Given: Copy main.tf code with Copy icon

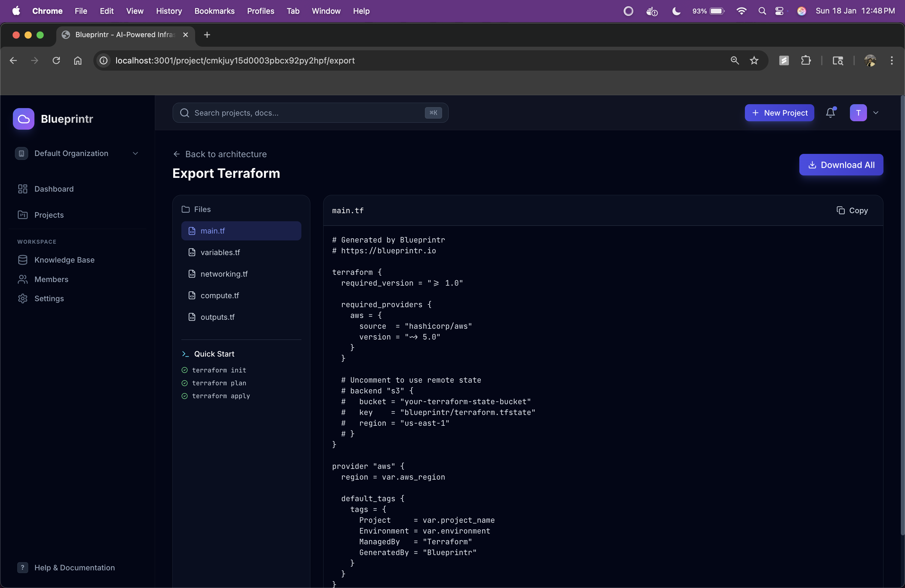Looking at the screenshot, I should point(840,210).
